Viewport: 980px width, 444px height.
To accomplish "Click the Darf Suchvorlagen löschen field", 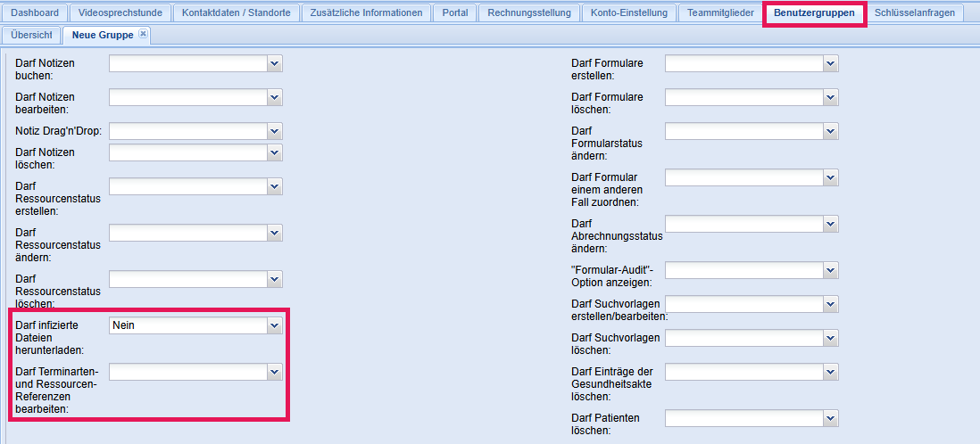I will point(743,338).
